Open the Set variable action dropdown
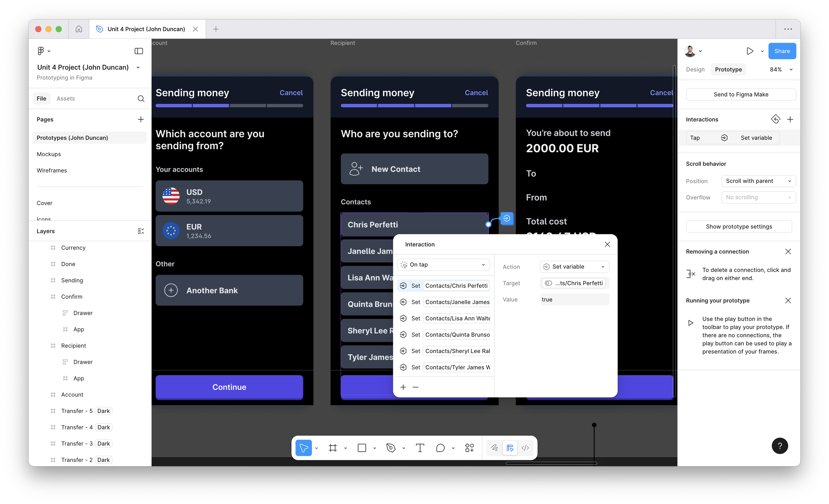The height and width of the screenshot is (504, 829). pos(574,267)
